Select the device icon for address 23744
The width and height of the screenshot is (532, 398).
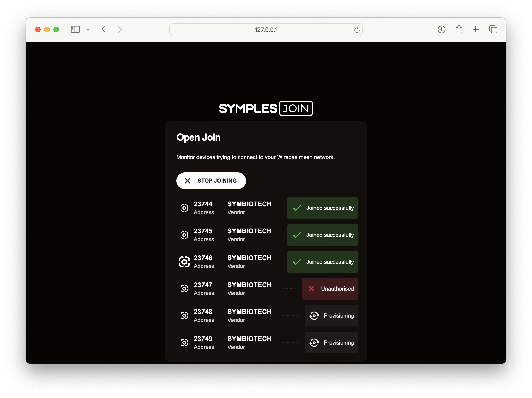(184, 208)
